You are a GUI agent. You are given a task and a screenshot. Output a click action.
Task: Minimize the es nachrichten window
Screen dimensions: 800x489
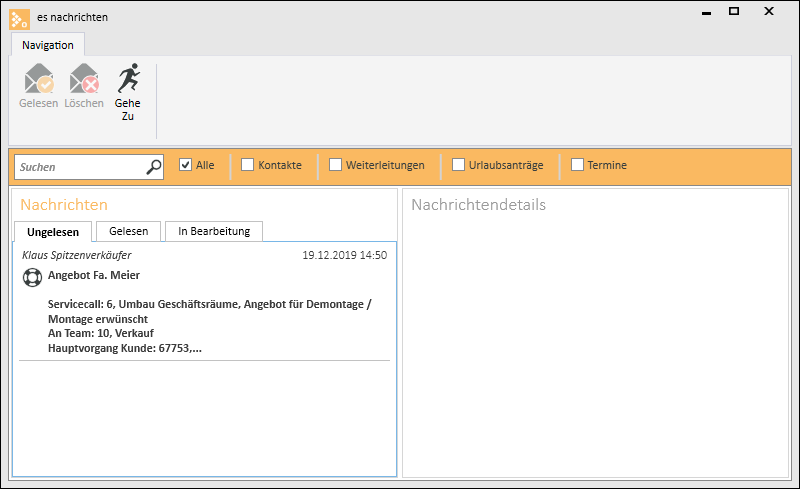706,12
